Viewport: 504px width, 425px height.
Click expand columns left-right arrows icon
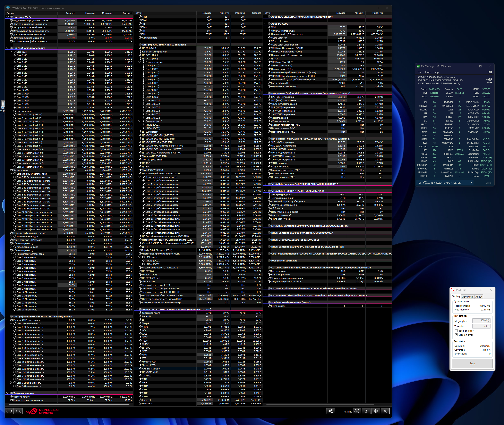pyautogui.click(x=9, y=411)
